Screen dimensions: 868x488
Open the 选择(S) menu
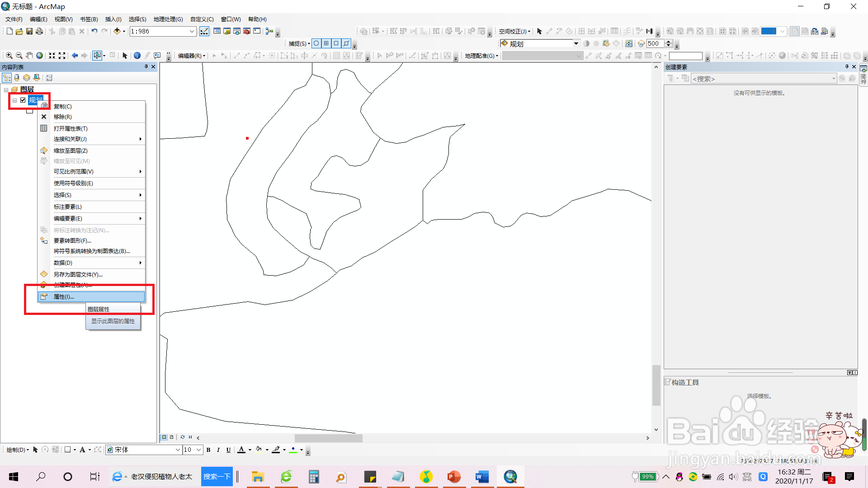(137, 19)
